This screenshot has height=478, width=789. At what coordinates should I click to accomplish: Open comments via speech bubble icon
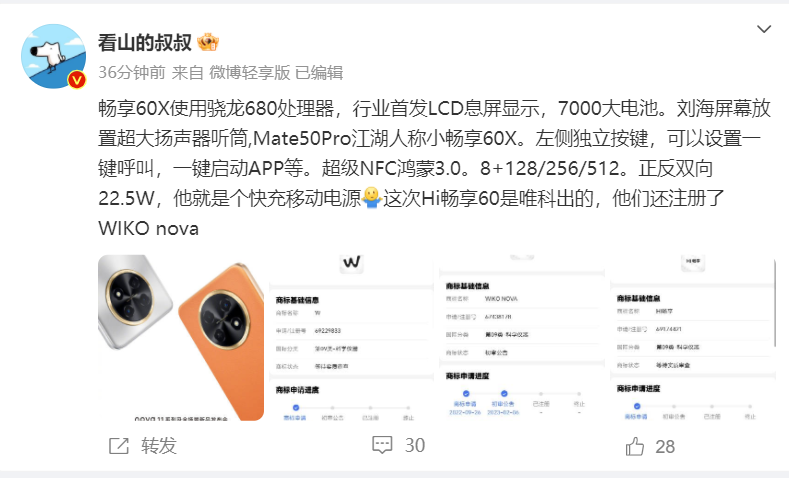pos(382,445)
